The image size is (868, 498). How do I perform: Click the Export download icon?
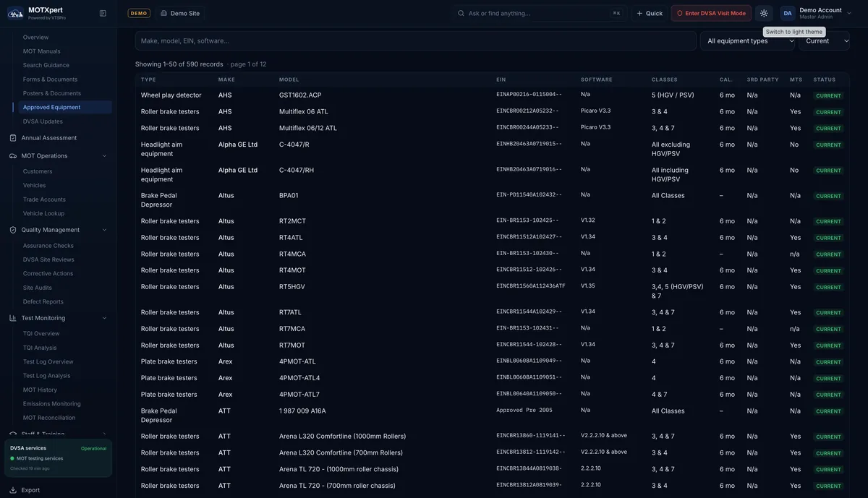pos(13,490)
